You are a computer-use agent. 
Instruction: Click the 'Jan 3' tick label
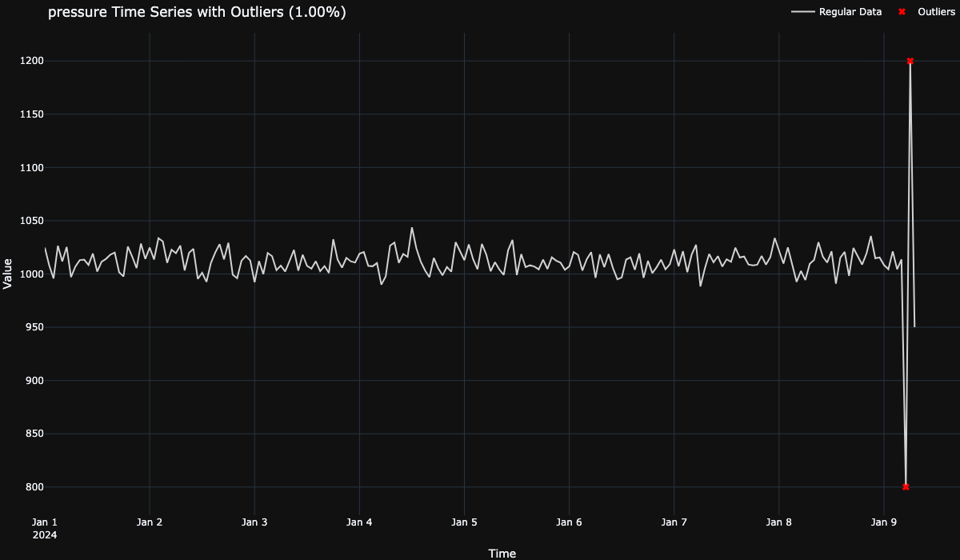point(254,522)
